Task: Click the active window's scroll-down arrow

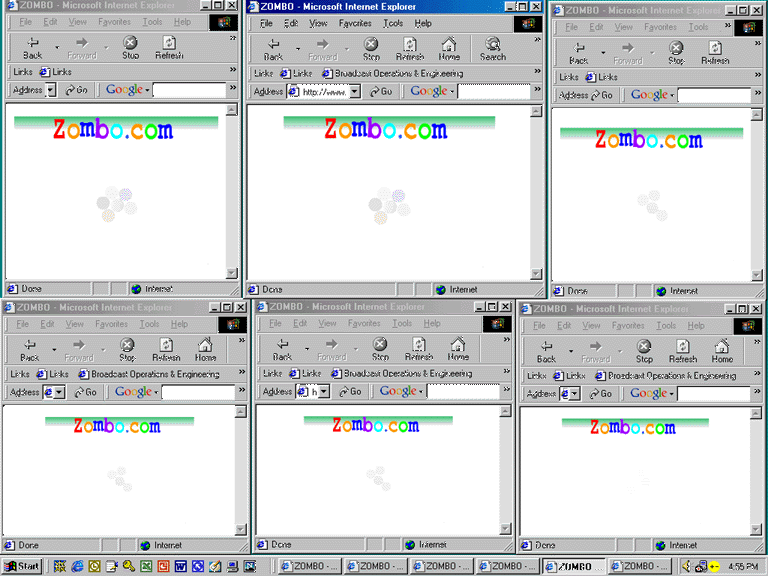Action: [536, 273]
